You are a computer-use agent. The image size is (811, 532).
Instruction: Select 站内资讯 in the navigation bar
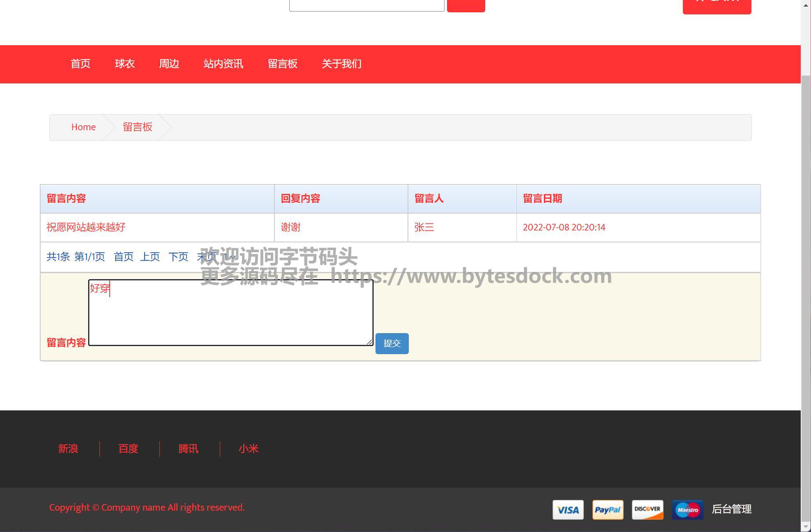[223, 64]
